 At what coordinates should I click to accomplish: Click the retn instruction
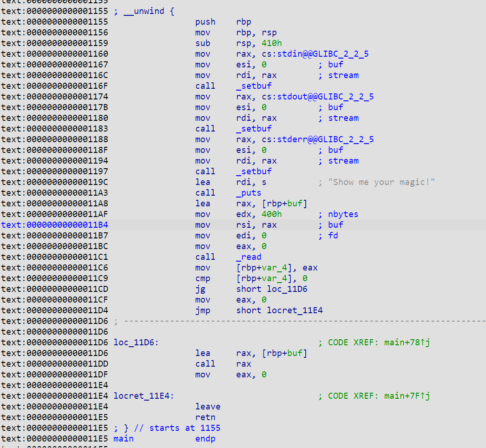coord(205,417)
